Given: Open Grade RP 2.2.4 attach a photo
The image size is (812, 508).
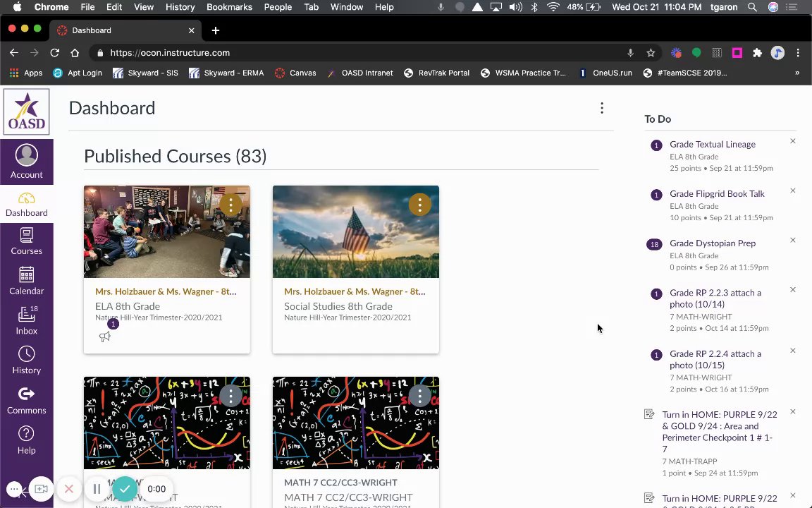Looking at the screenshot, I should [715, 359].
